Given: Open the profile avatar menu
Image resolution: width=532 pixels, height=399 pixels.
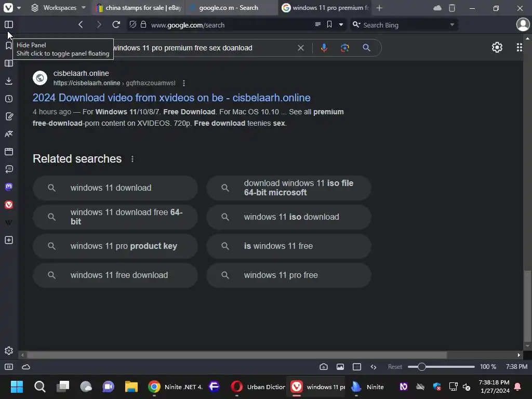Looking at the screenshot, I should pos(523,24).
